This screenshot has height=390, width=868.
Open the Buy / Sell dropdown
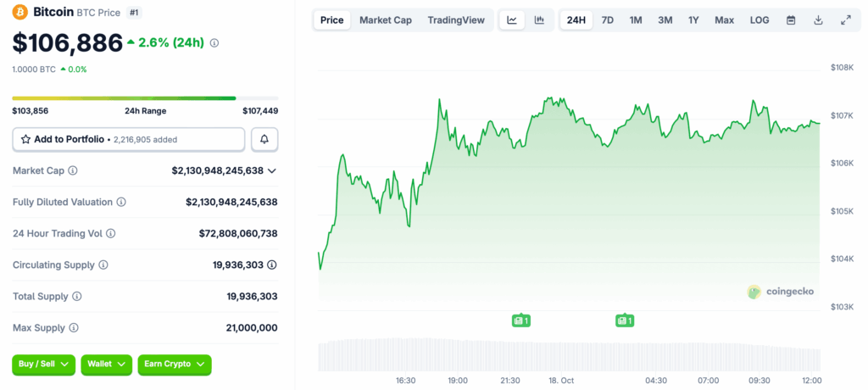(44, 365)
